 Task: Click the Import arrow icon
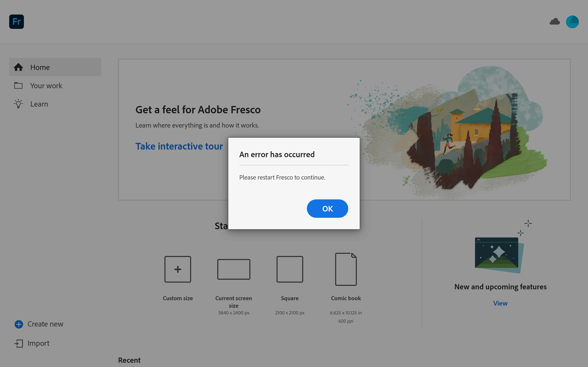coord(19,343)
